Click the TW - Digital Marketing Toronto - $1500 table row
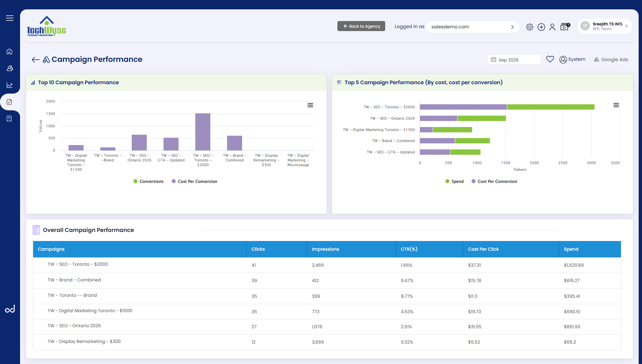The width and height of the screenshot is (642, 364). point(327,312)
